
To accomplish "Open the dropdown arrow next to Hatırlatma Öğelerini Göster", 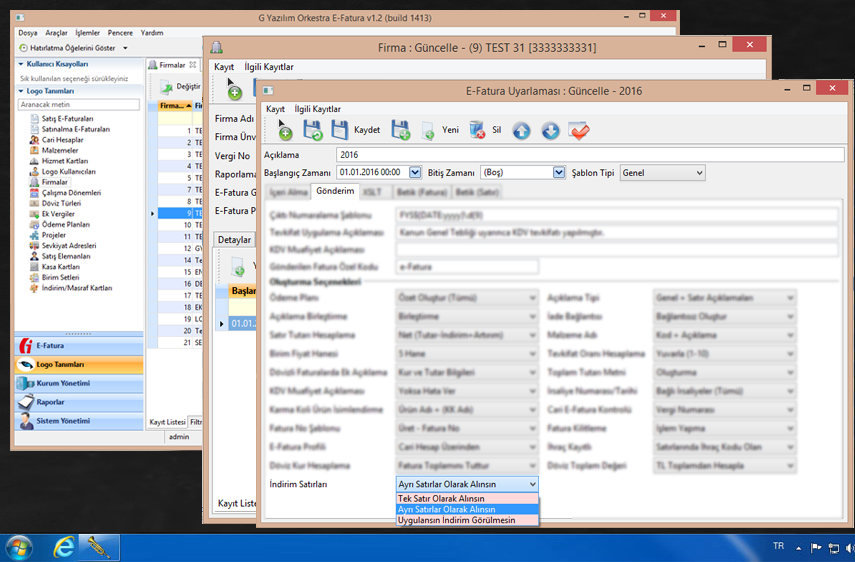I will (125, 48).
